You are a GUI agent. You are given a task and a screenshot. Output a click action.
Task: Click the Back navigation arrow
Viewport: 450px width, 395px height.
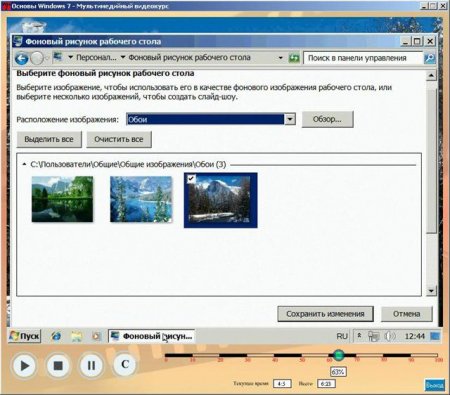pos(22,59)
